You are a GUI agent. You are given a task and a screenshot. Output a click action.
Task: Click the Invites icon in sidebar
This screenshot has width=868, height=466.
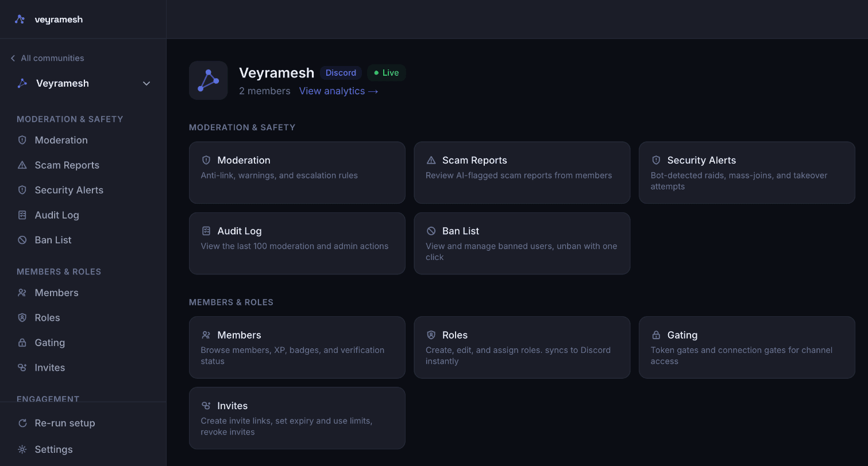click(22, 368)
